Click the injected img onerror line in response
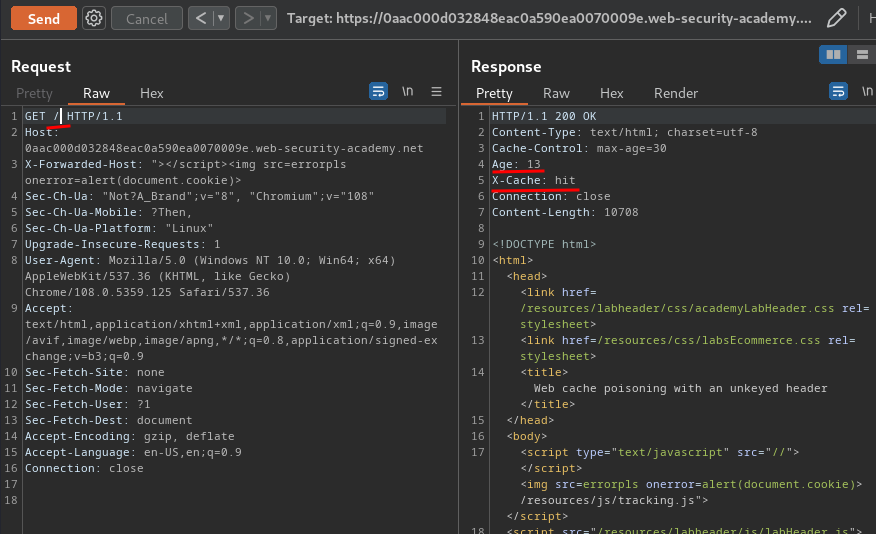The height and width of the screenshot is (534, 876). point(691,484)
